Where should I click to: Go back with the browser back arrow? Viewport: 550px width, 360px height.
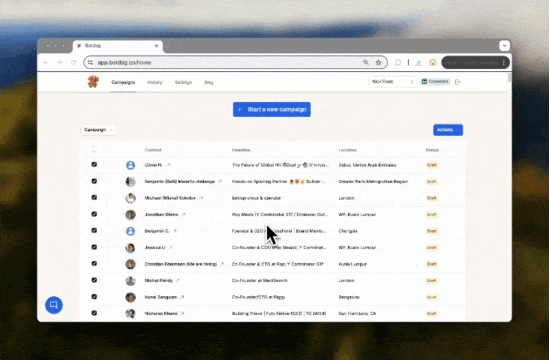(46, 62)
